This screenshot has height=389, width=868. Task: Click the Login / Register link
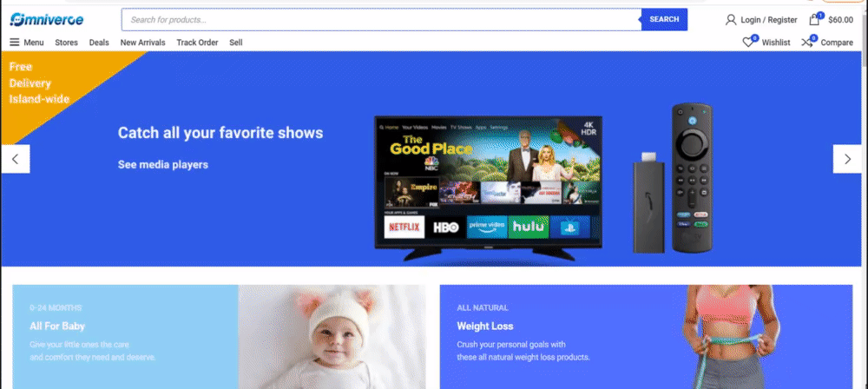tap(769, 20)
